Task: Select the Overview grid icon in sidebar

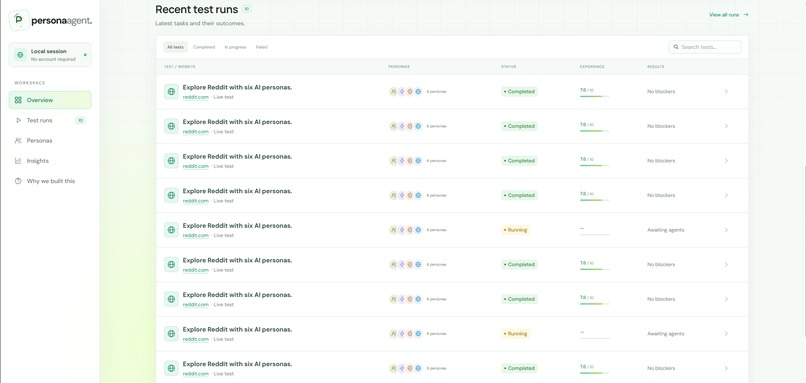Action: [x=18, y=100]
